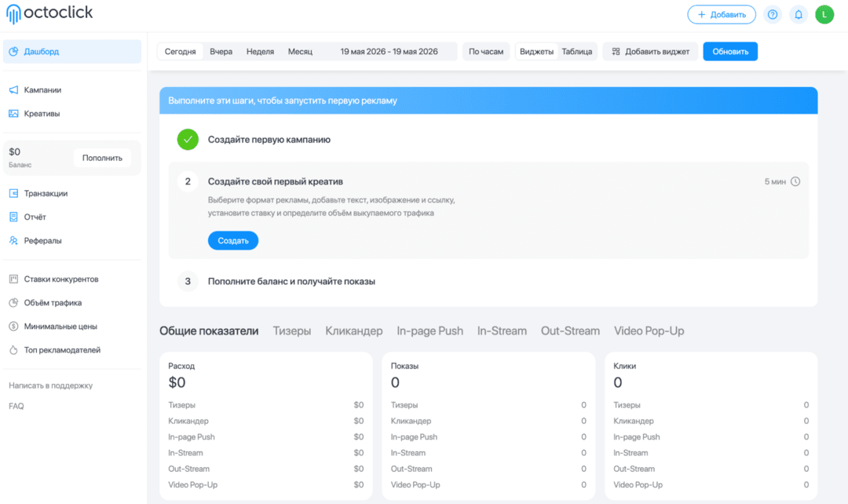The width and height of the screenshot is (848, 504).
Task: Open the user avatar L menu
Action: [x=824, y=15]
